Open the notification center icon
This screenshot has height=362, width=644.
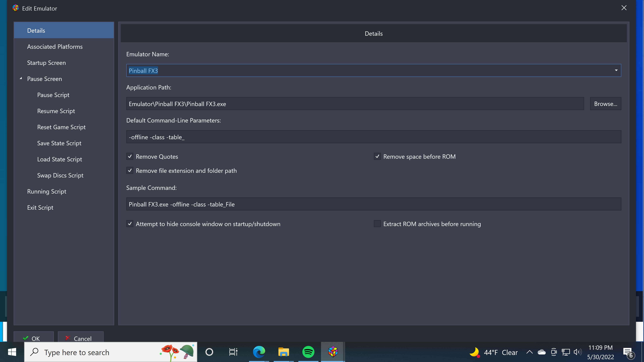click(x=629, y=352)
